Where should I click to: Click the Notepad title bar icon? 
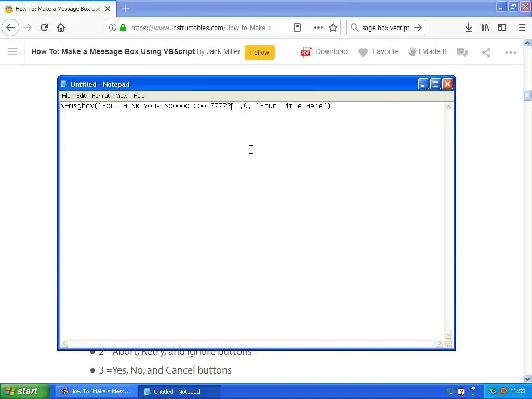coord(64,84)
